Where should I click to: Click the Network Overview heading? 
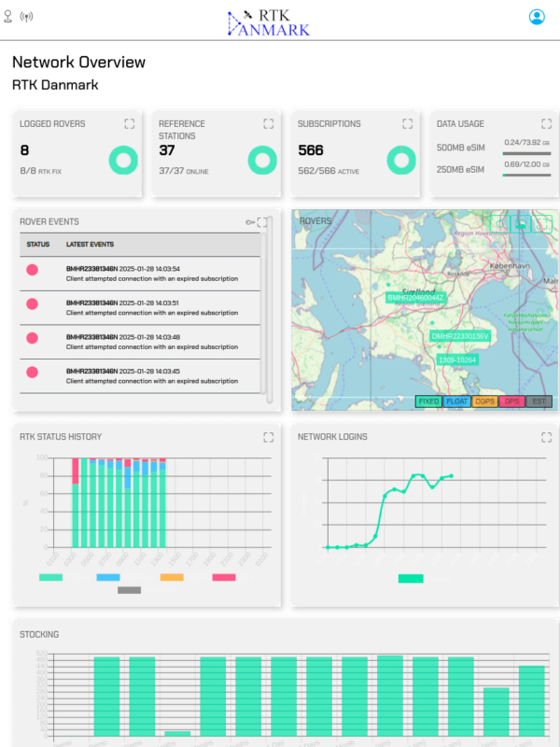coord(78,63)
